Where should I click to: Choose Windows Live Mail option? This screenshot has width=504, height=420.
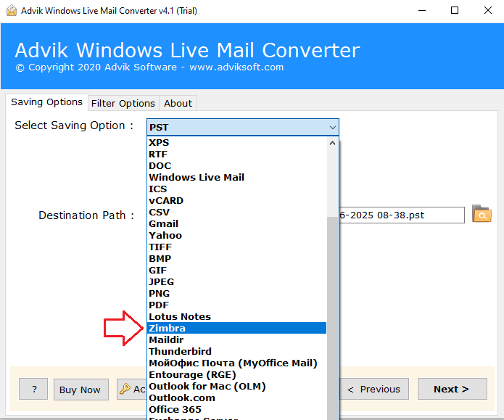[x=236, y=177]
